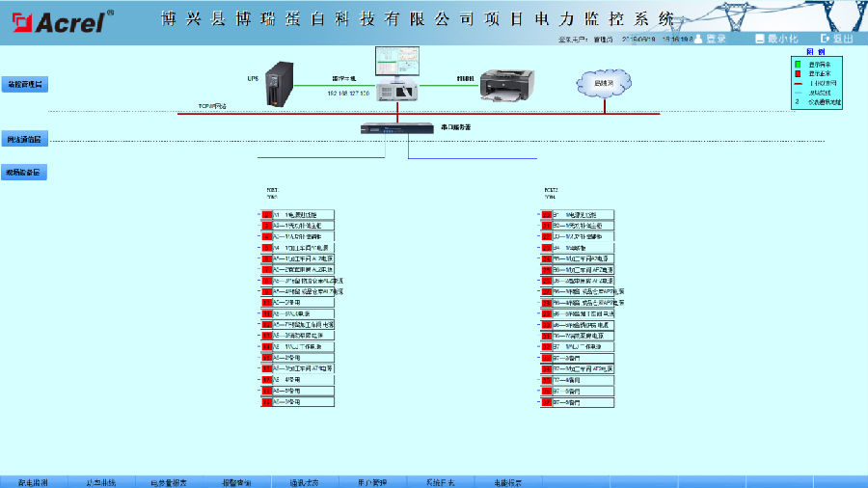Click meter label in row 17
The image size is (868, 488).
click(x=304, y=380)
